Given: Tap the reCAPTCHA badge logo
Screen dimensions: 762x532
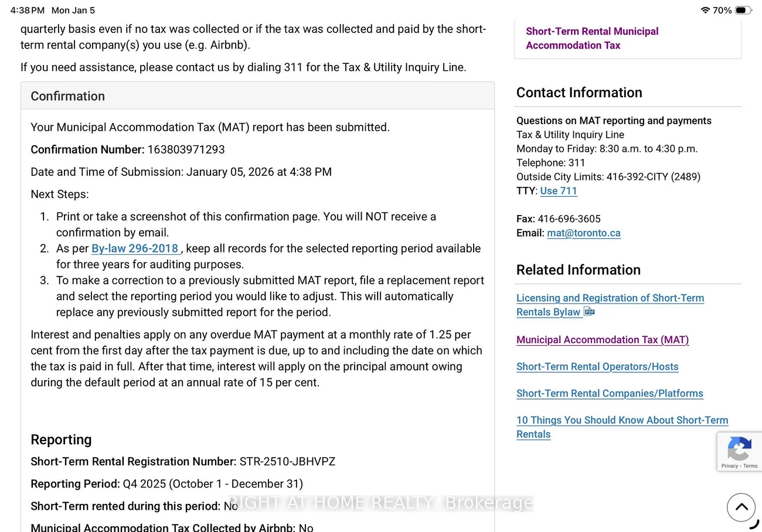Looking at the screenshot, I should pyautogui.click(x=739, y=449).
